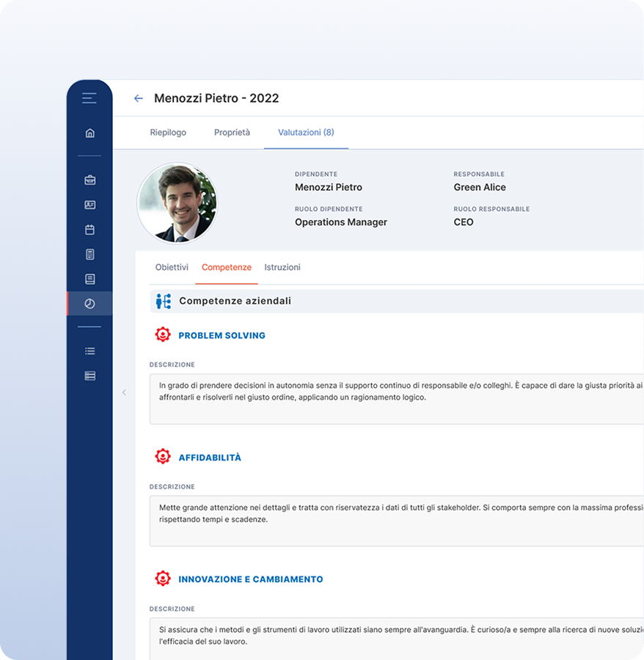Select the highlighted clock icon in the sidebar
This screenshot has width=644, height=660.
click(89, 303)
